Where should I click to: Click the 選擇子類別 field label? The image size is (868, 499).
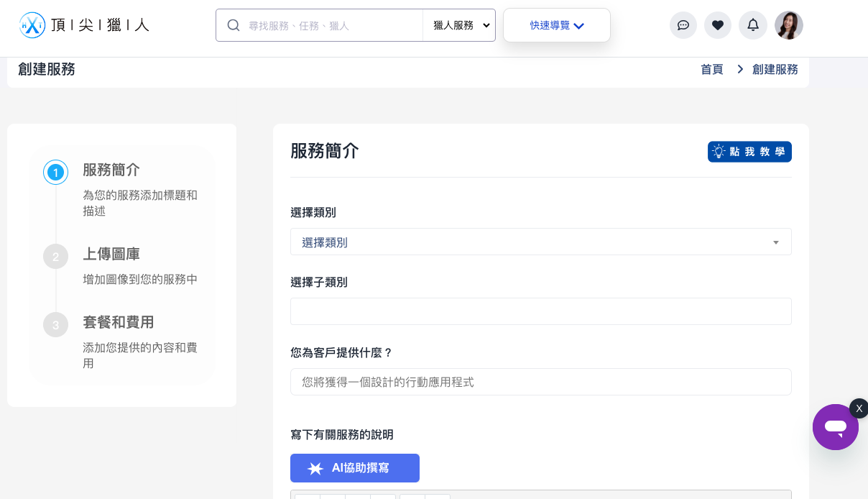[319, 283]
